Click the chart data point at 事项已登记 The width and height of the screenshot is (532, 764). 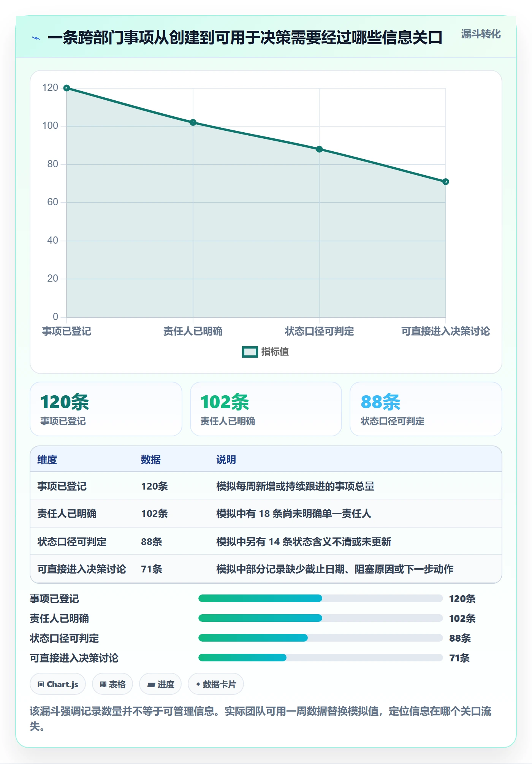click(66, 88)
